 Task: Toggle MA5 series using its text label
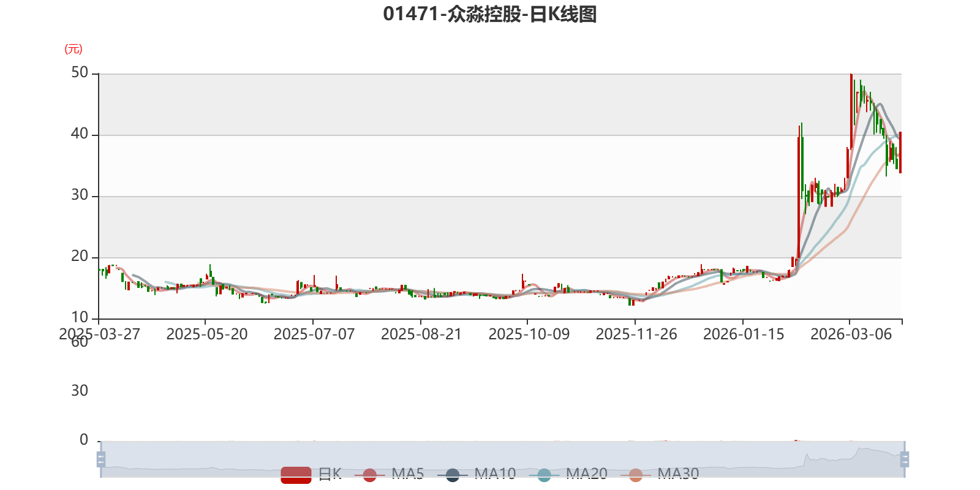point(408,473)
